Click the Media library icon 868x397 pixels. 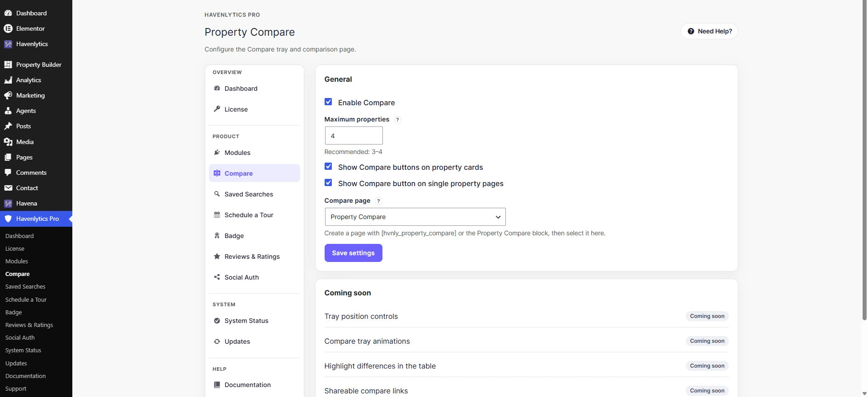coord(8,142)
